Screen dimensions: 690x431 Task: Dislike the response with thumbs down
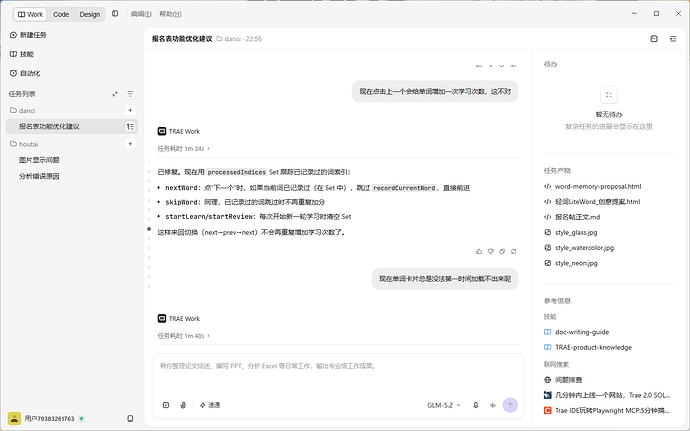(x=491, y=251)
